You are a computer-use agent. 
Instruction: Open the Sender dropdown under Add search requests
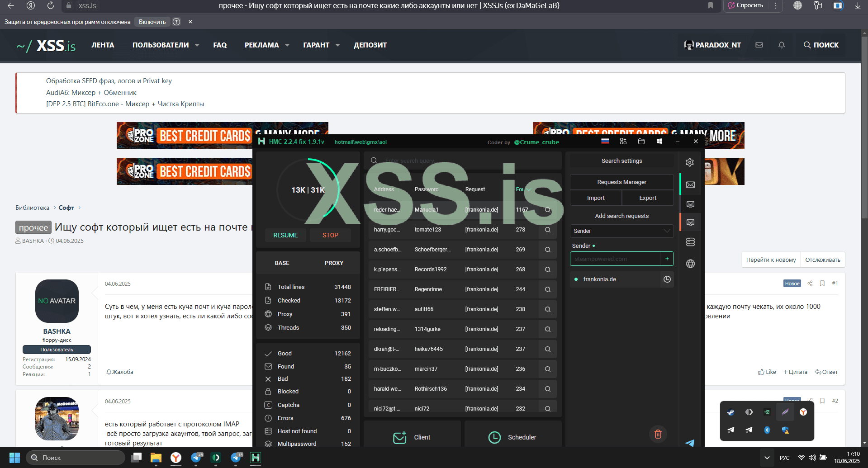[x=621, y=231]
